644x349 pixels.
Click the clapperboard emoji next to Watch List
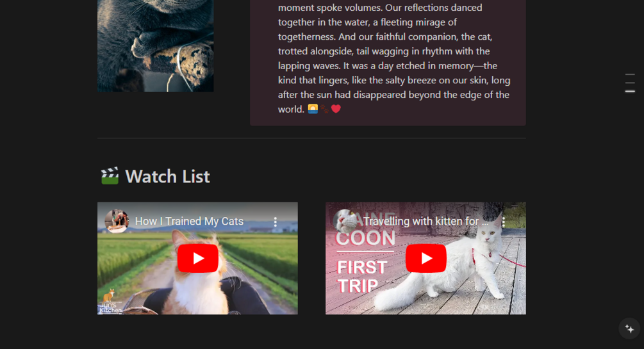110,175
